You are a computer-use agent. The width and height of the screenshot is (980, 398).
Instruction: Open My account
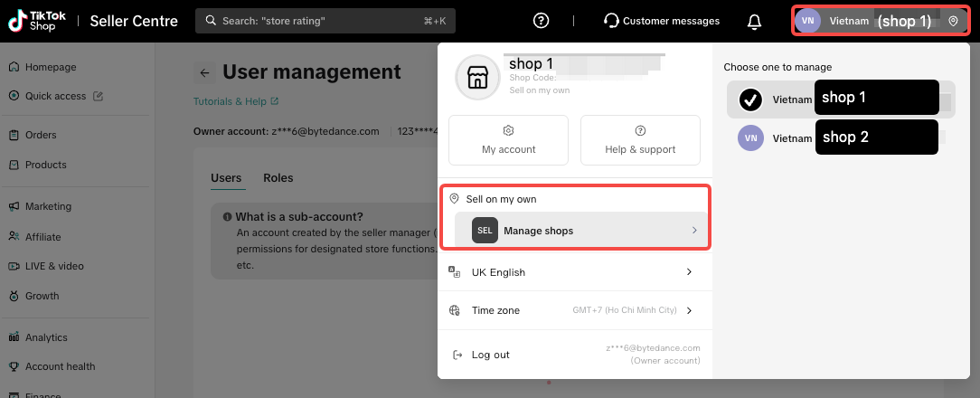[x=509, y=140]
